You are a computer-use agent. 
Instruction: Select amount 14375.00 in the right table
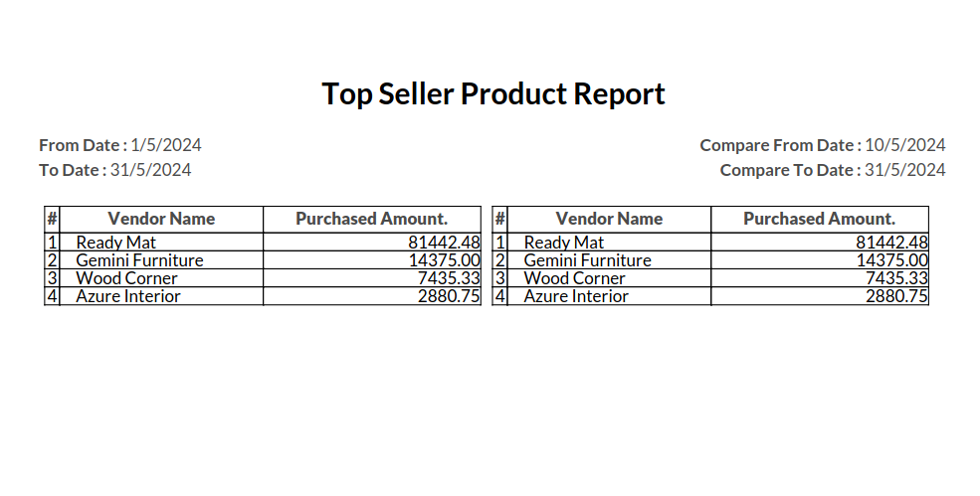(x=891, y=260)
